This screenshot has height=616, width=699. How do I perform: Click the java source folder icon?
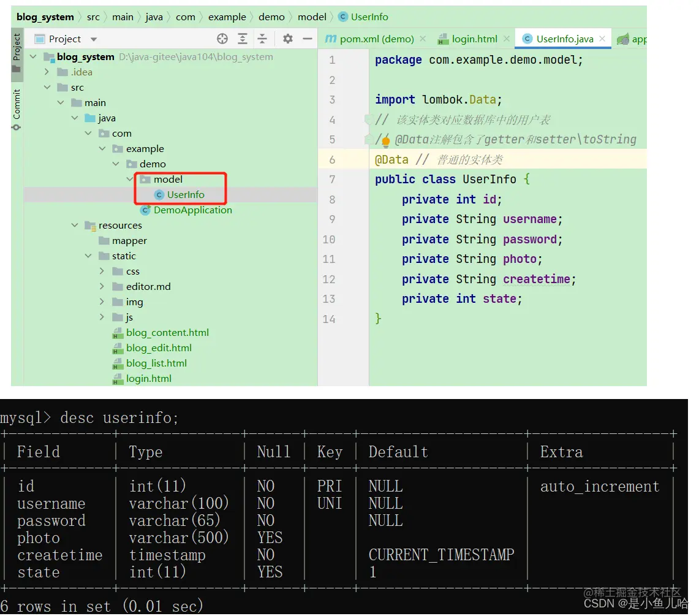pyautogui.click(x=90, y=118)
